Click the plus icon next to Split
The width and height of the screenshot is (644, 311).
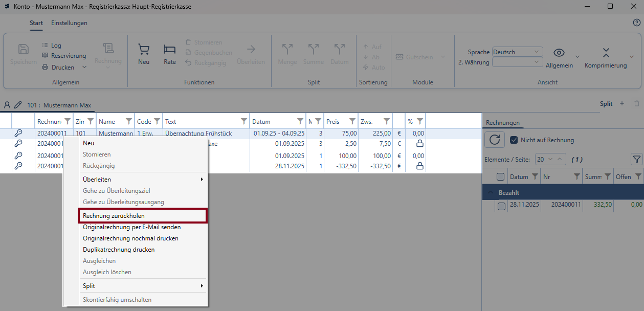tap(622, 104)
